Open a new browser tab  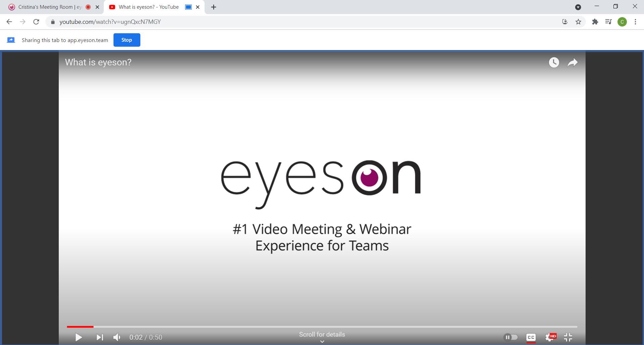coord(214,7)
